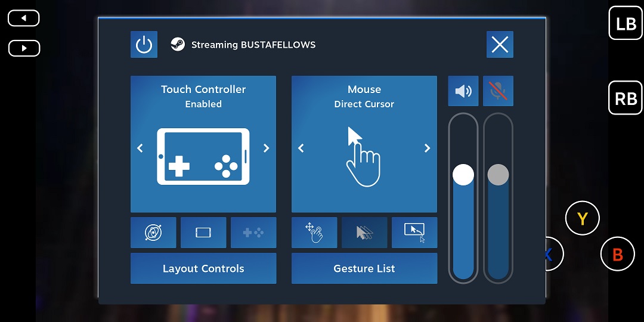Switch to next mouse mode
Viewport: 644px width, 322px height.
[x=427, y=148]
